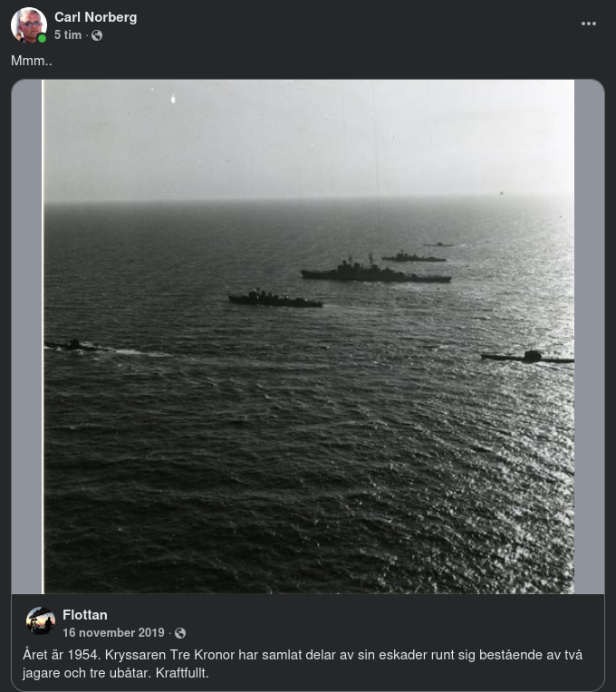
Task: Click the farthest ship near the horizon
Action: (438, 244)
